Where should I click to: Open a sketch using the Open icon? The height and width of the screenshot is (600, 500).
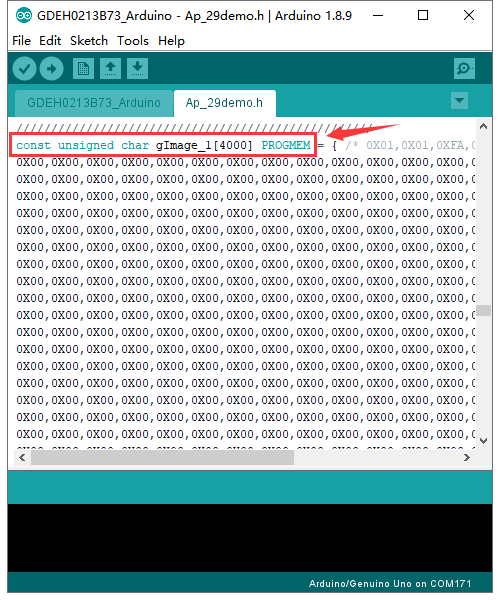coord(111,69)
